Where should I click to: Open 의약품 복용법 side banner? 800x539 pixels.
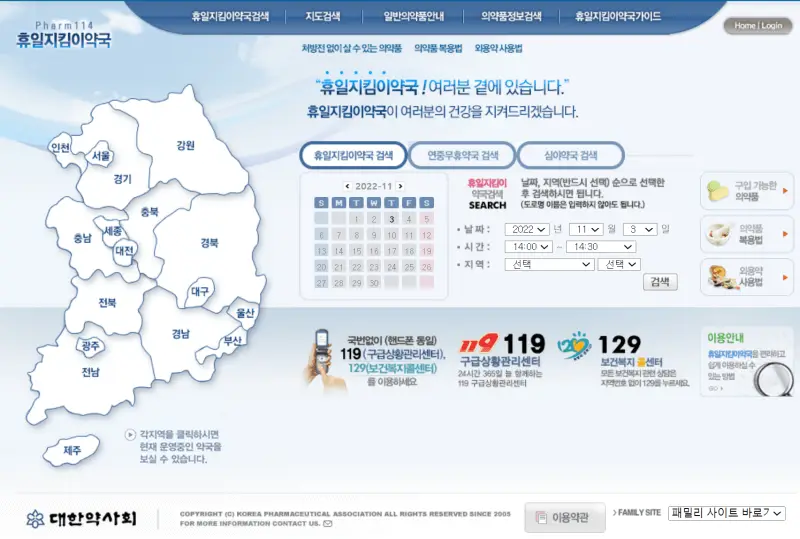coord(747,234)
